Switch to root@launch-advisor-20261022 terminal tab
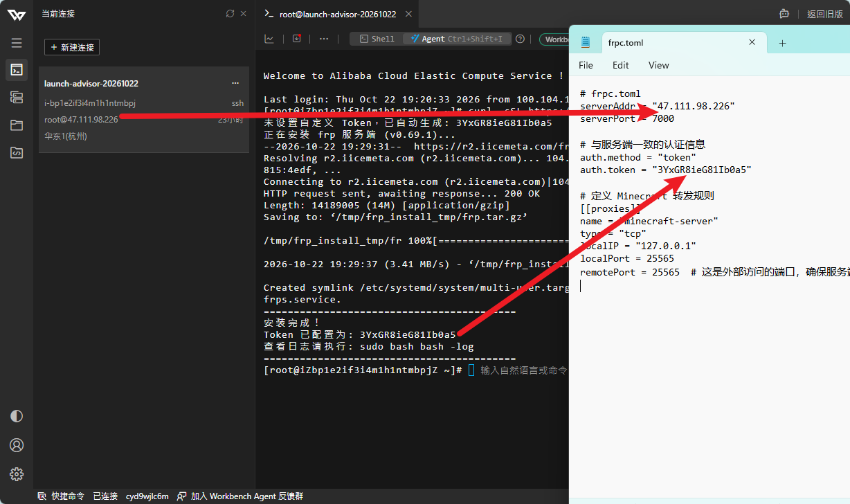The width and height of the screenshot is (850, 504). [338, 14]
